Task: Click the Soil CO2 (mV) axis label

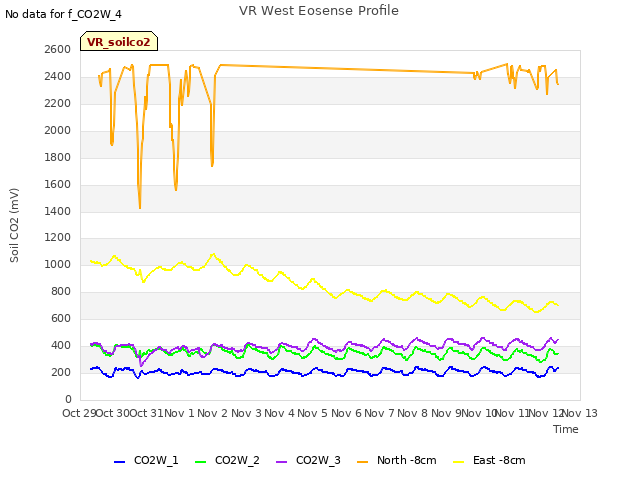Action: pos(14,225)
